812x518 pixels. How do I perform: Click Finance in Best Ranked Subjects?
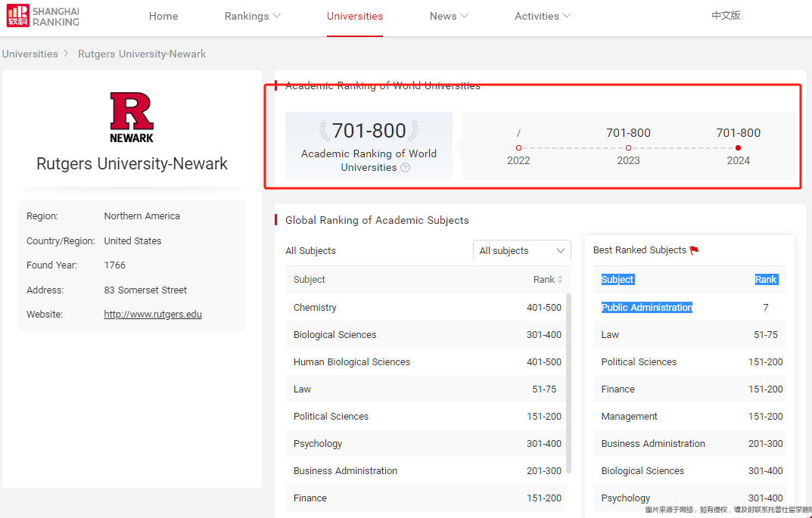point(618,389)
